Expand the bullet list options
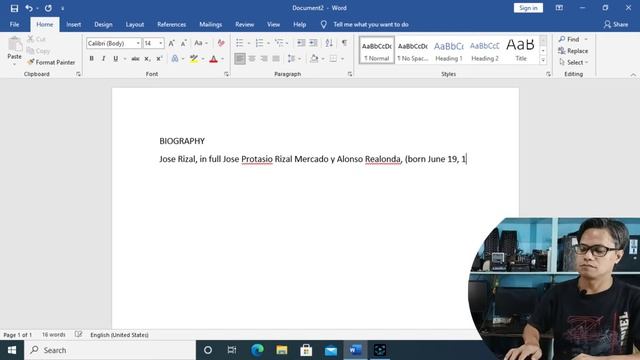This screenshot has height=360, width=640. pyautogui.click(x=249, y=43)
